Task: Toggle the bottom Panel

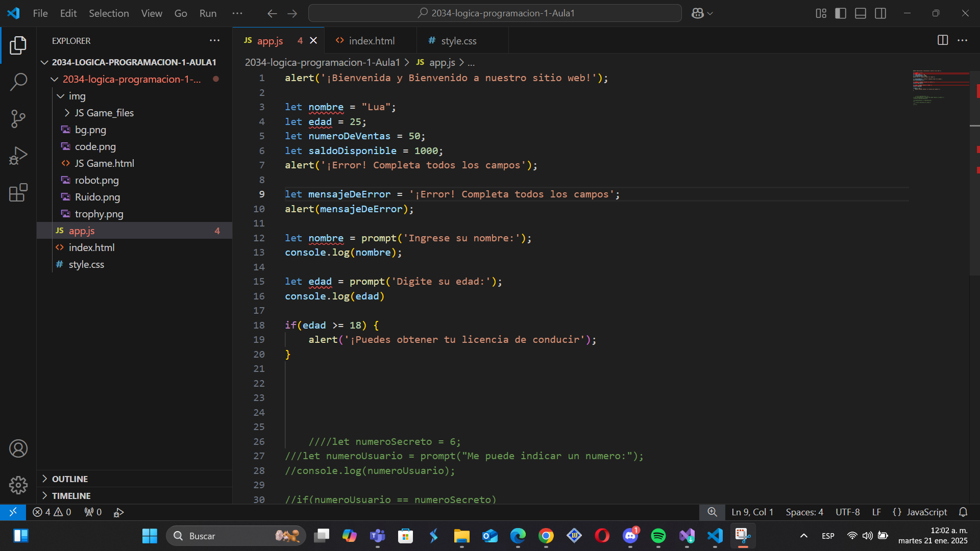Action: click(861, 13)
